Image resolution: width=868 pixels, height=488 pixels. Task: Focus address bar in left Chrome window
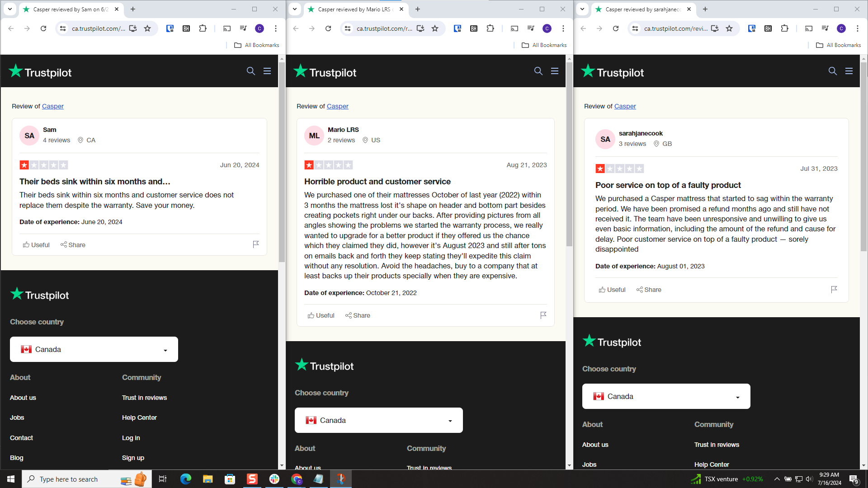click(98, 28)
